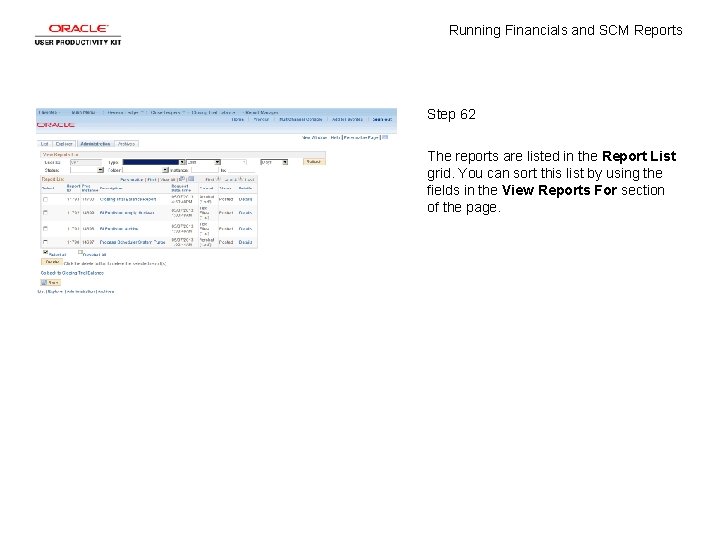Open the Last dropdown next to Type
The width and height of the screenshot is (720, 540).
click(x=203, y=162)
